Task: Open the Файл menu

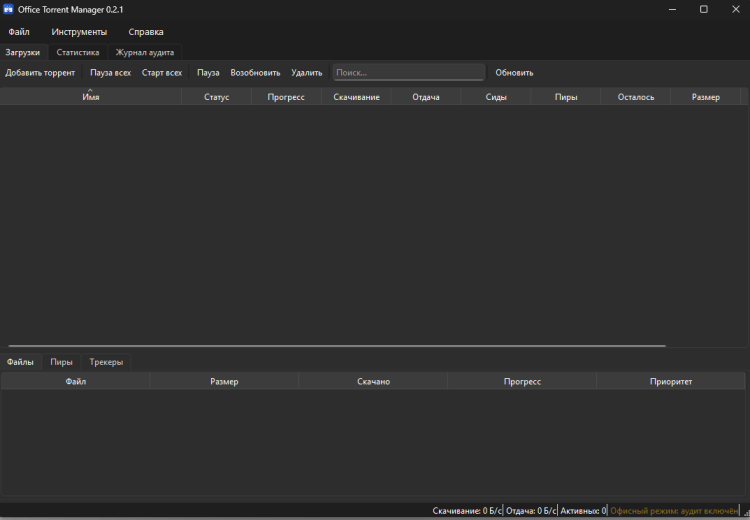Action: click(x=19, y=32)
